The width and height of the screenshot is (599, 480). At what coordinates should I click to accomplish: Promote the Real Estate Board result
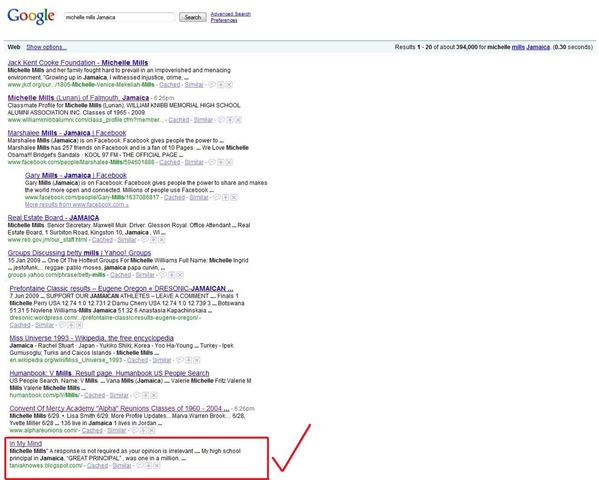154,240
